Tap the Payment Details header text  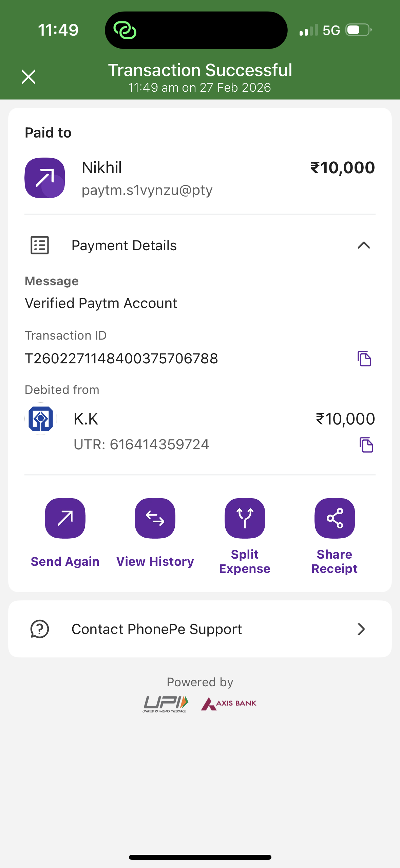tap(124, 245)
